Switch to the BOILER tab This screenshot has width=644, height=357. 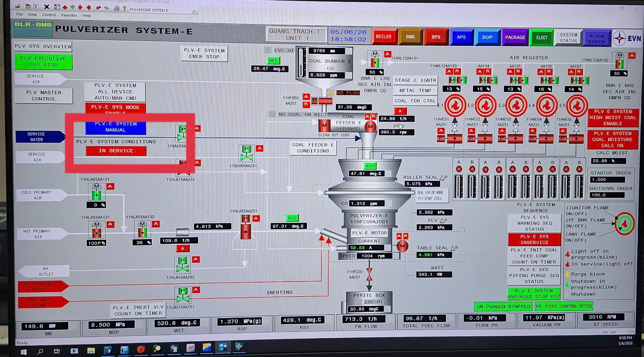tap(383, 37)
